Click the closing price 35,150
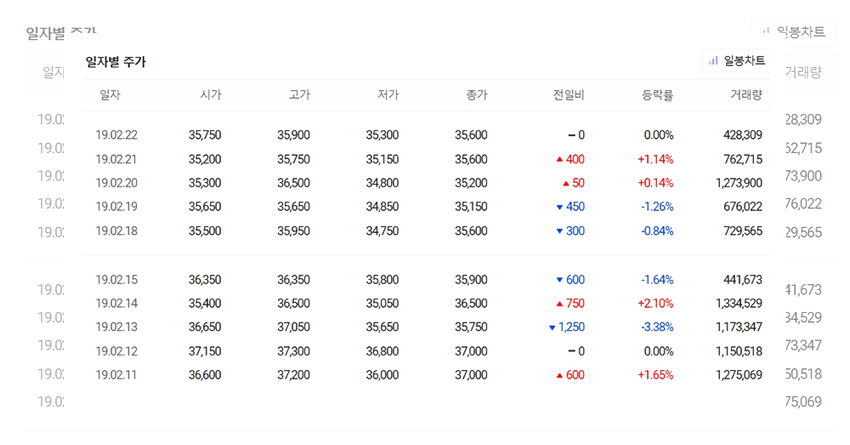 pos(471,207)
